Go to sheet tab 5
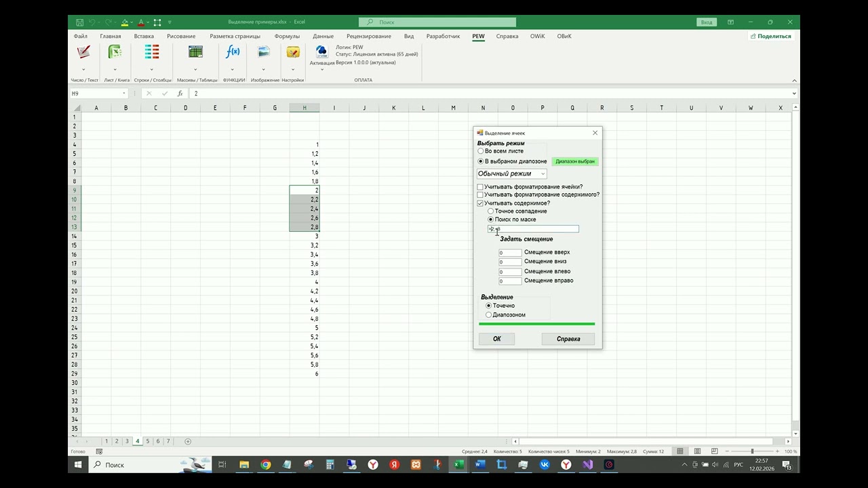868x488 pixels. [148, 441]
